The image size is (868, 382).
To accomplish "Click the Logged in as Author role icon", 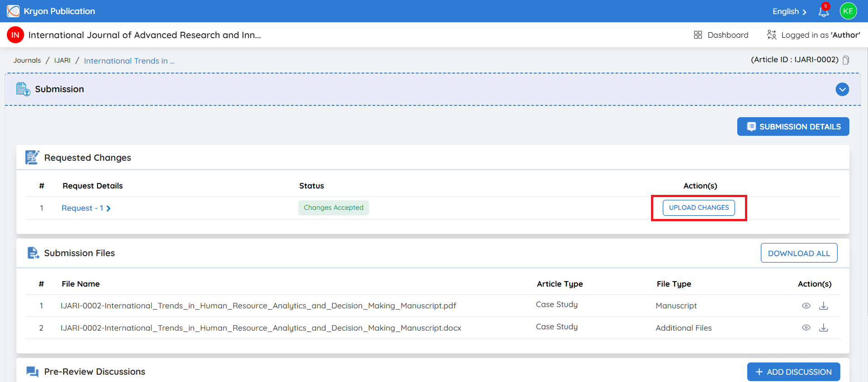I will coord(771,35).
